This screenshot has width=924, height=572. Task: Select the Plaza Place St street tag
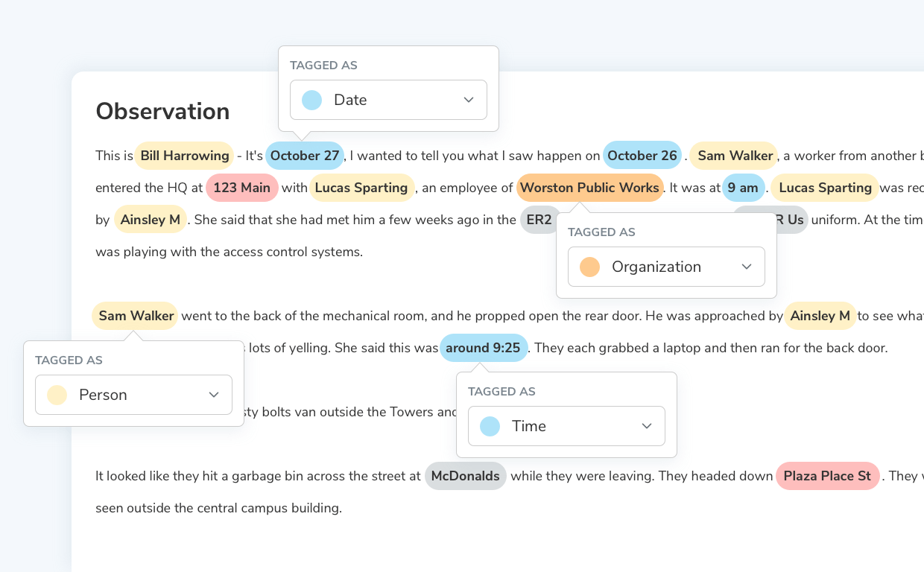827,476
